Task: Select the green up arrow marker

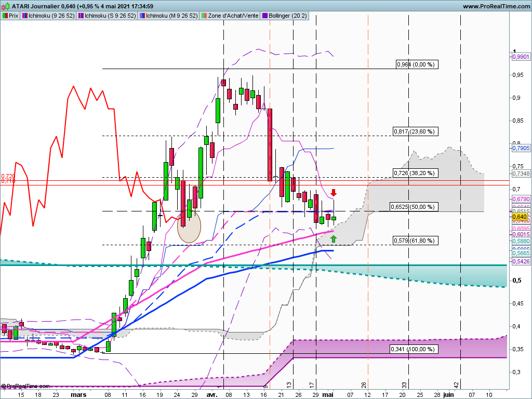Action: (334, 239)
